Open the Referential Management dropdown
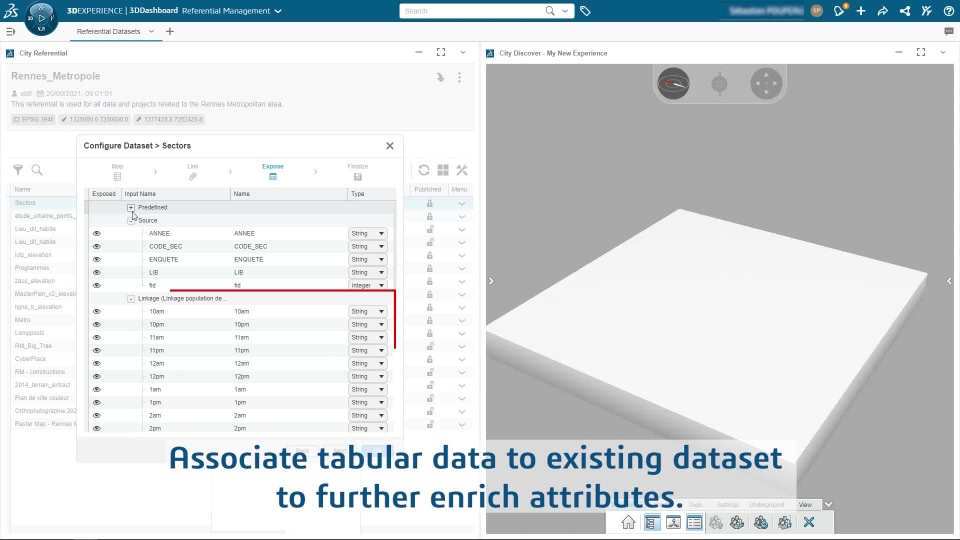 (278, 11)
